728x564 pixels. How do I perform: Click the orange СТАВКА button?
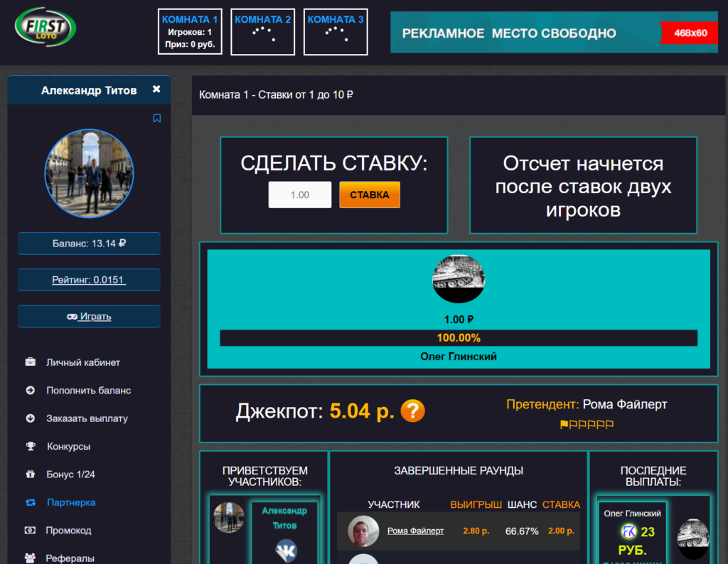(x=370, y=195)
